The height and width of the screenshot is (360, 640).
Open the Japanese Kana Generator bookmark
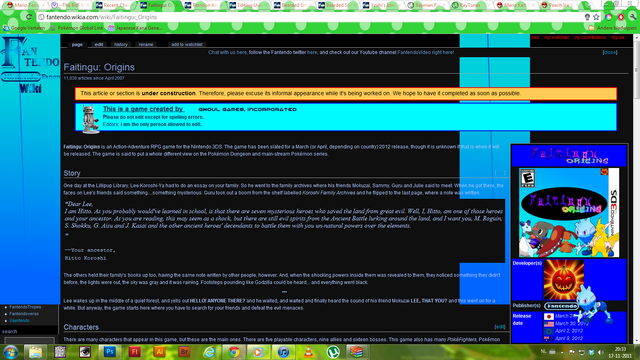click(135, 28)
